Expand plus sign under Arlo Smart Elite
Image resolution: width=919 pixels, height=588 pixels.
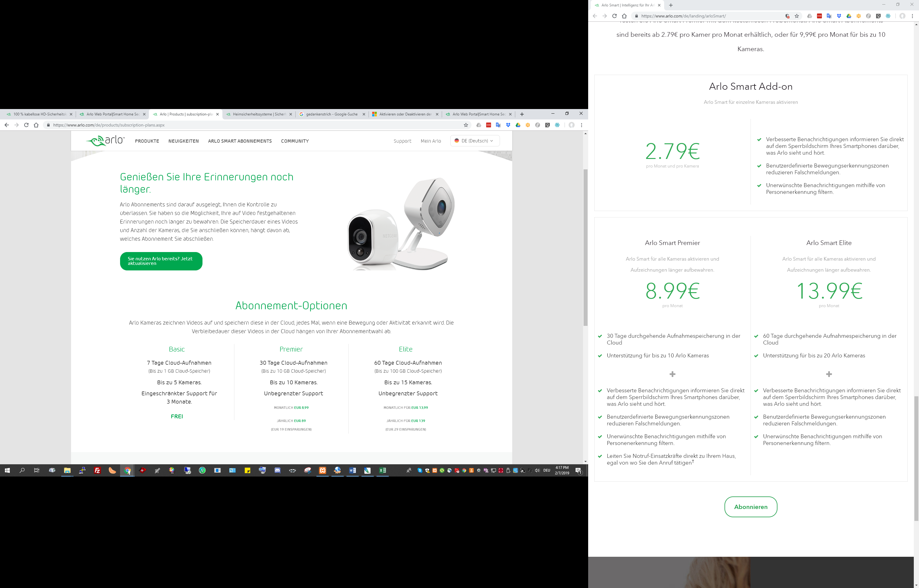pos(829,374)
